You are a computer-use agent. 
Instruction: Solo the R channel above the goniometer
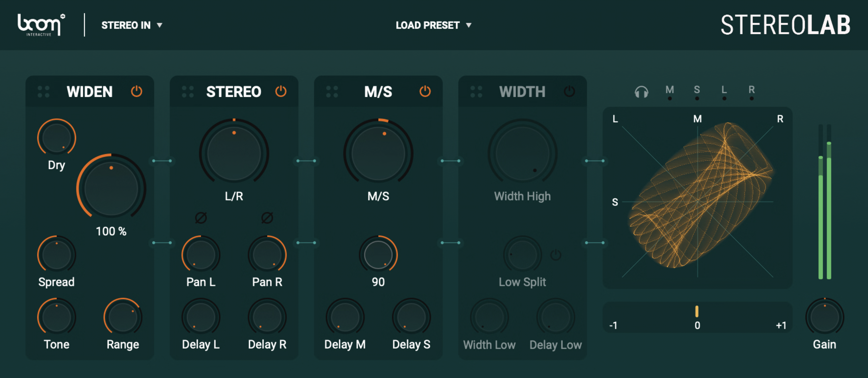point(752,90)
